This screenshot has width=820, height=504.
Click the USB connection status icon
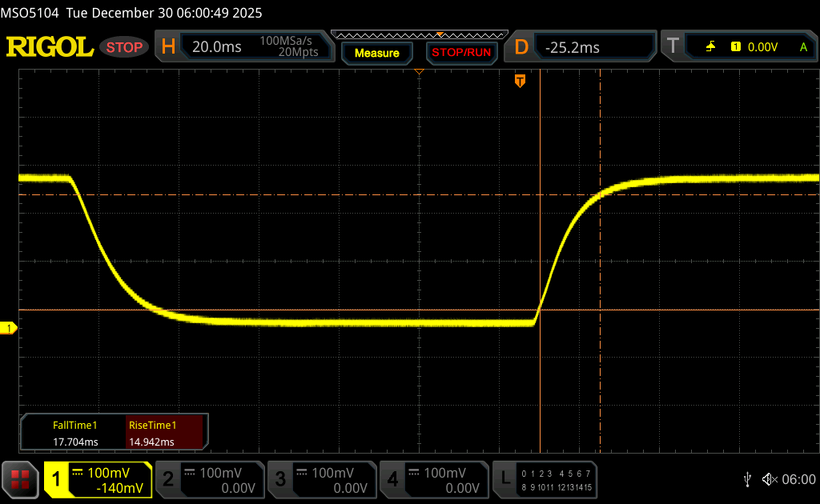click(x=747, y=479)
